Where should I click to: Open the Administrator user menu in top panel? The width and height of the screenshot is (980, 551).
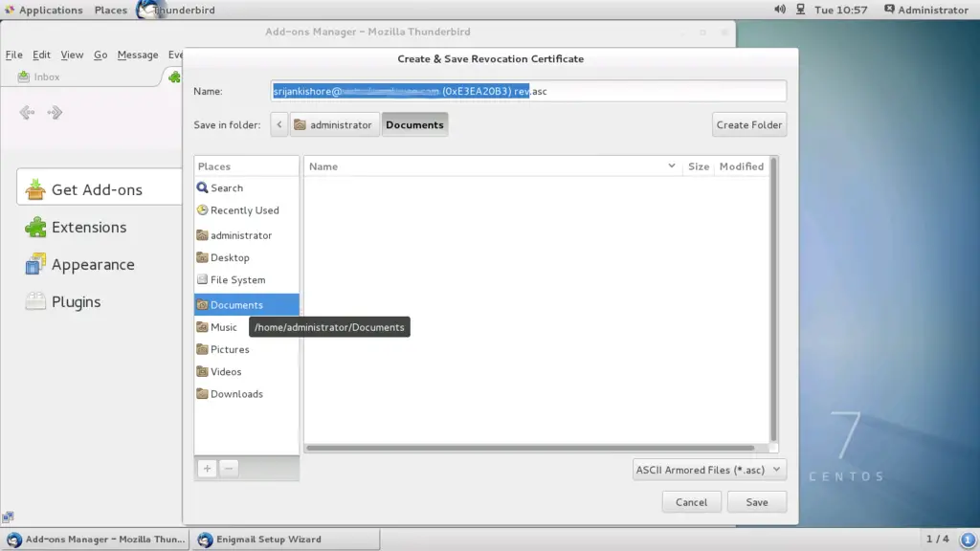point(926,10)
